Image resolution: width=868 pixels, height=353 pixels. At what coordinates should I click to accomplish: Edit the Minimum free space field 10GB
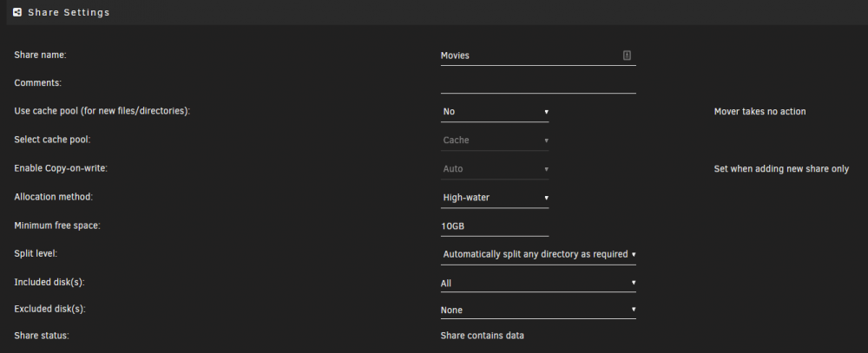click(495, 226)
